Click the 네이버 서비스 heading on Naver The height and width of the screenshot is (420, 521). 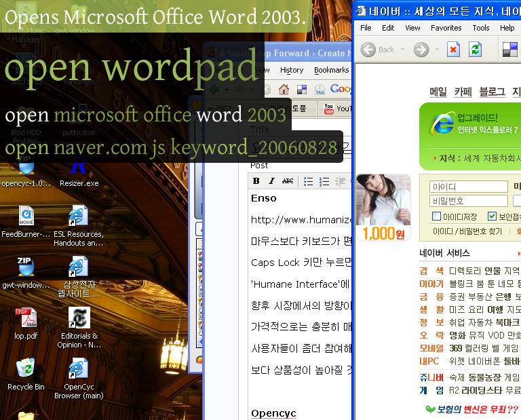[444, 253]
